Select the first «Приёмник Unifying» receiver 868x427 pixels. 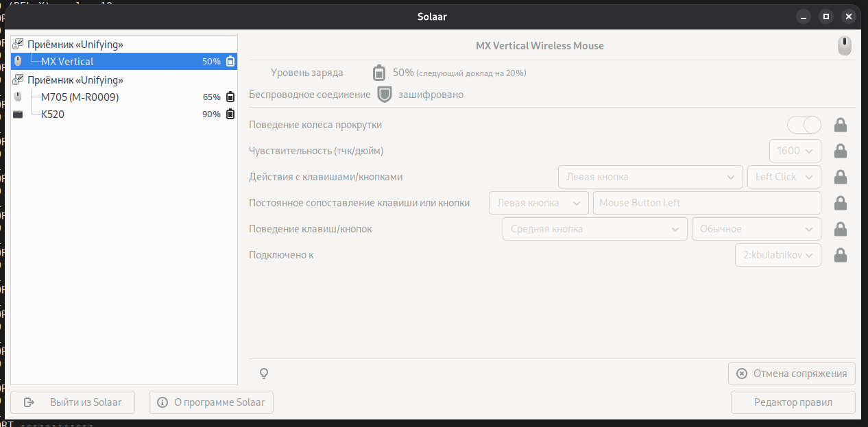pos(75,45)
